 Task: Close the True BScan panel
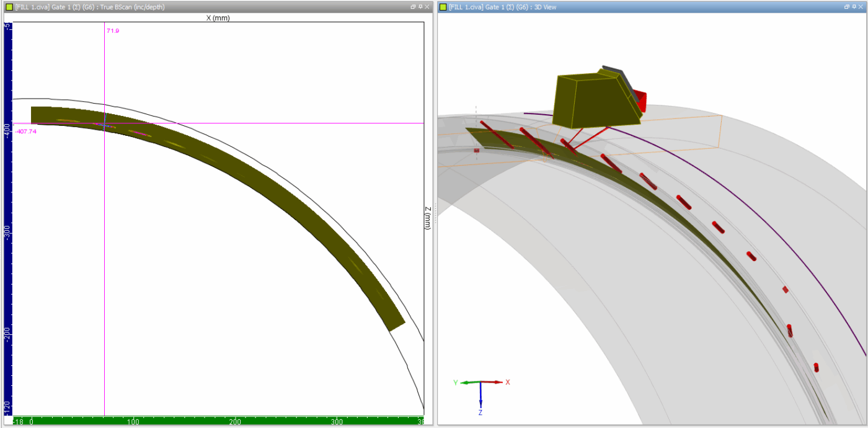427,6
